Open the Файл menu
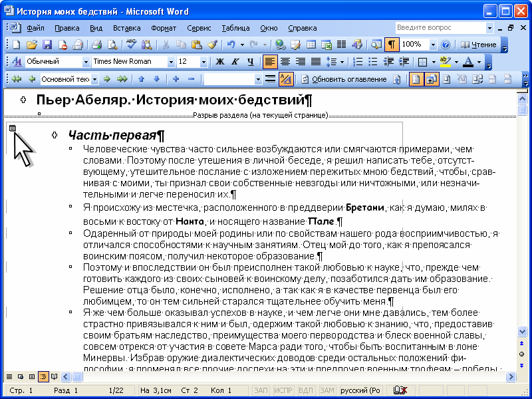 36,28
